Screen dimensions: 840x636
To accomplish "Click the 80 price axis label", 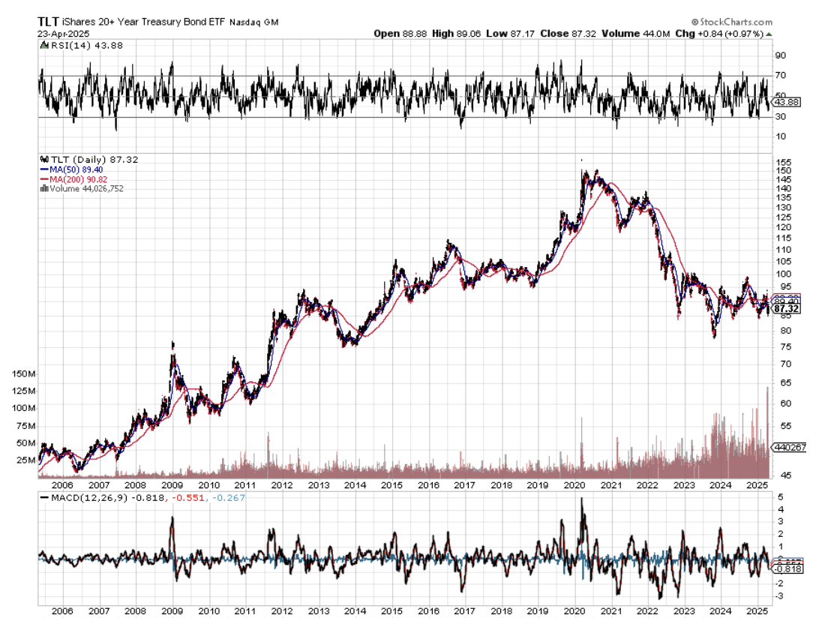I will pyautogui.click(x=786, y=331).
